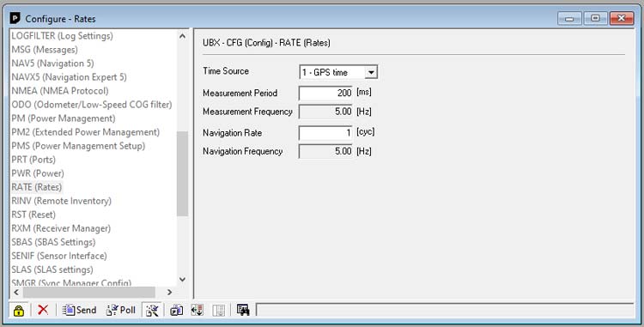Select SLAS (SLAS settings) entry
Viewport: 644px width, 327px height.
click(x=52, y=269)
